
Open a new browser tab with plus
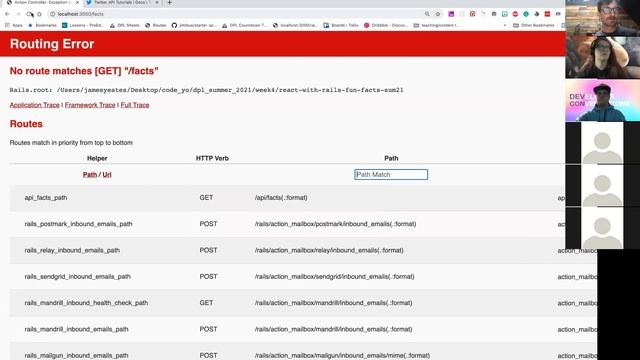(169, 2)
